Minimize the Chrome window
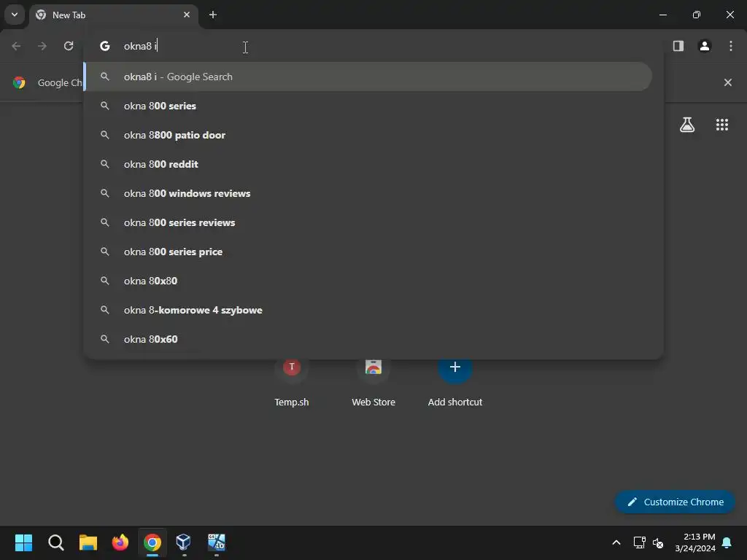The width and height of the screenshot is (747, 560). pyautogui.click(x=662, y=15)
